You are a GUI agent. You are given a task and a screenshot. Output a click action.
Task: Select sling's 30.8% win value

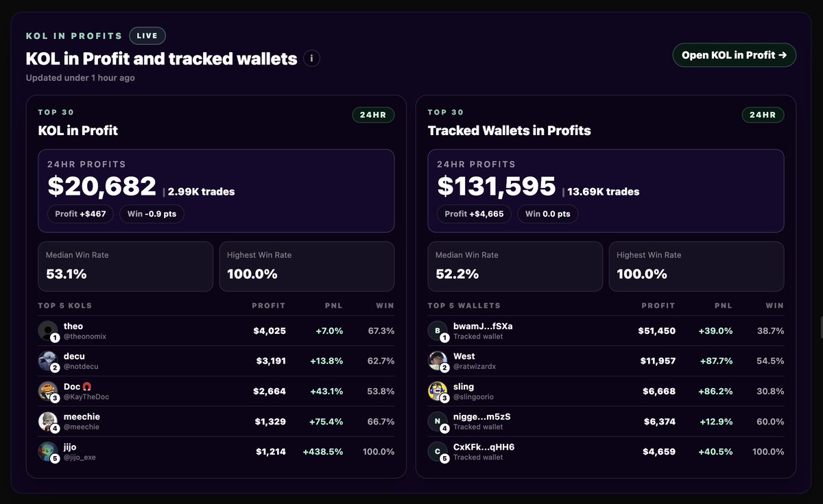click(771, 392)
